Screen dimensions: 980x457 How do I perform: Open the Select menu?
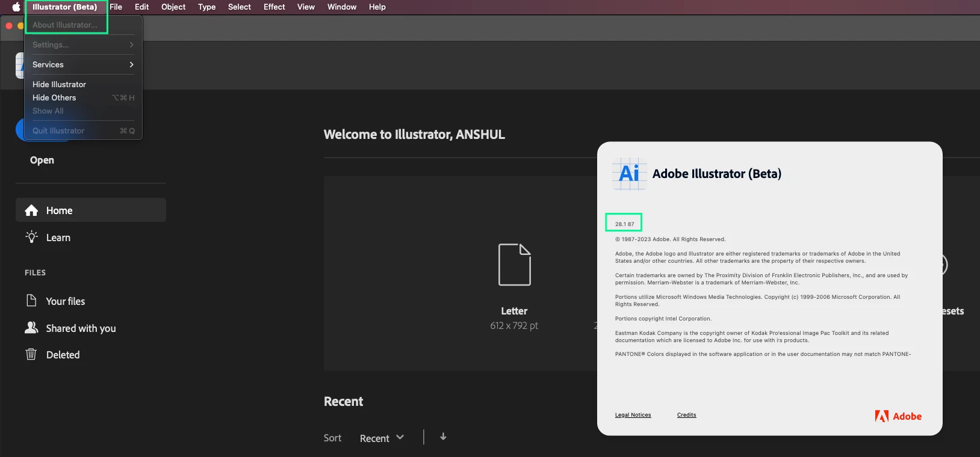click(x=239, y=7)
